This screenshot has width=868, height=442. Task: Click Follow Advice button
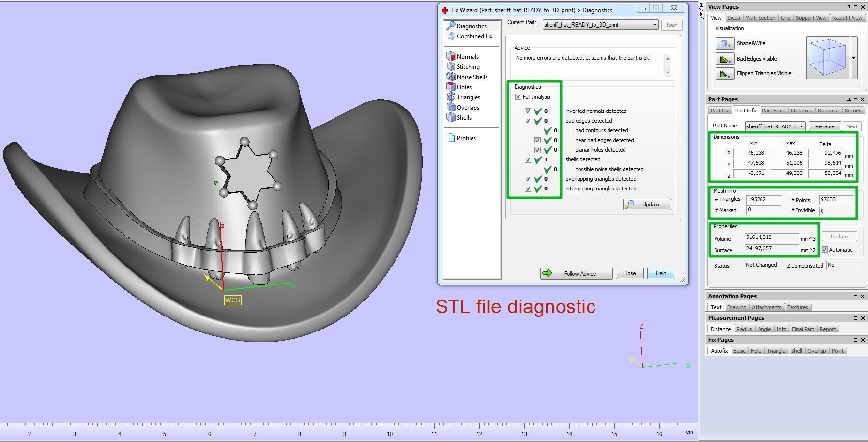pyautogui.click(x=576, y=273)
